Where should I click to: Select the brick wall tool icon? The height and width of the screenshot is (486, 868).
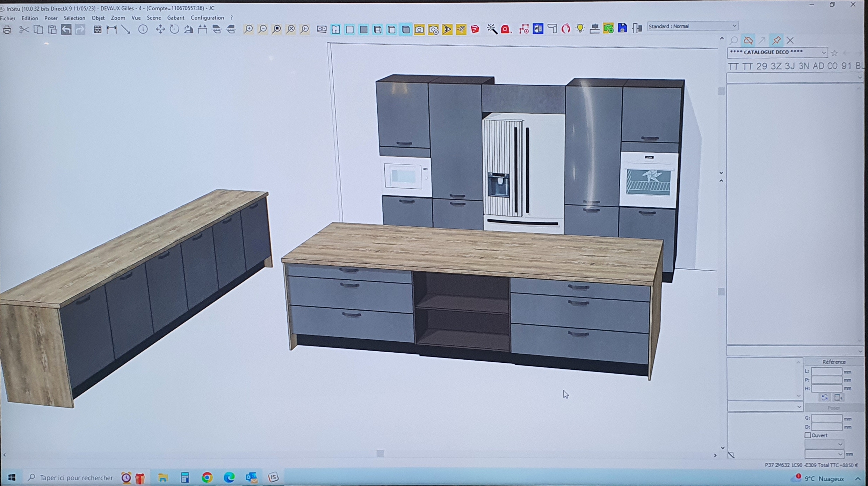point(97,30)
